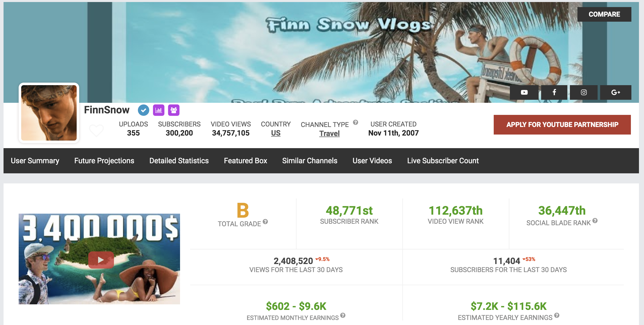Follow the US country link
The image size is (644, 325).
(x=276, y=133)
